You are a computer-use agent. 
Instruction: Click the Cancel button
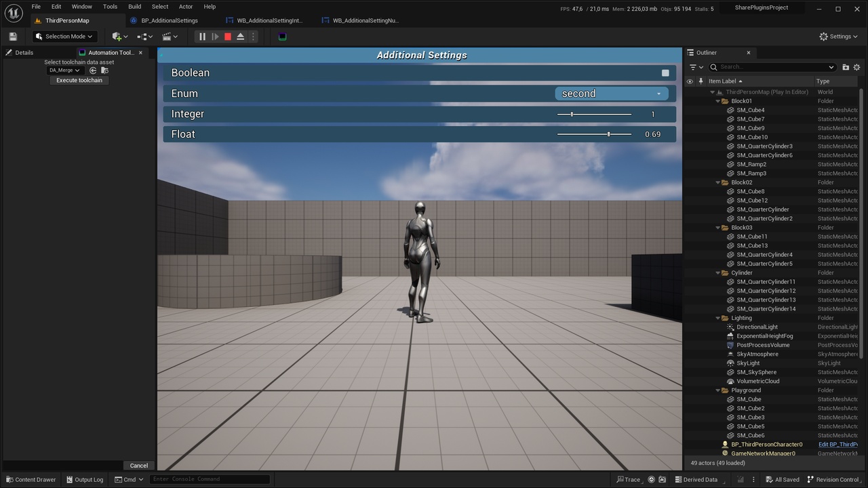139,466
